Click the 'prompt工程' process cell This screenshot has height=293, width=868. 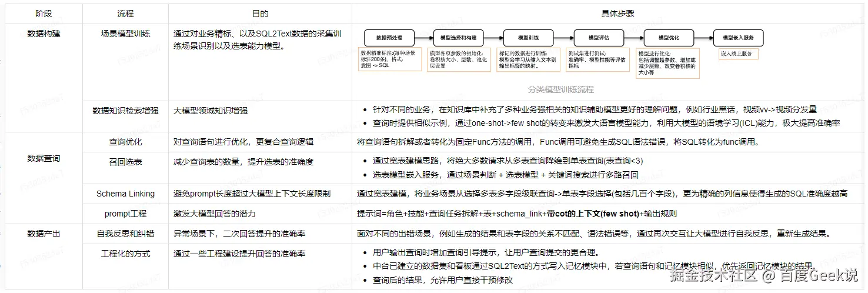(x=125, y=214)
